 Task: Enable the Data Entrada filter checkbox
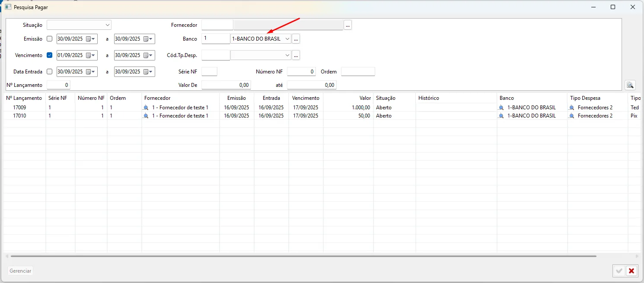49,72
